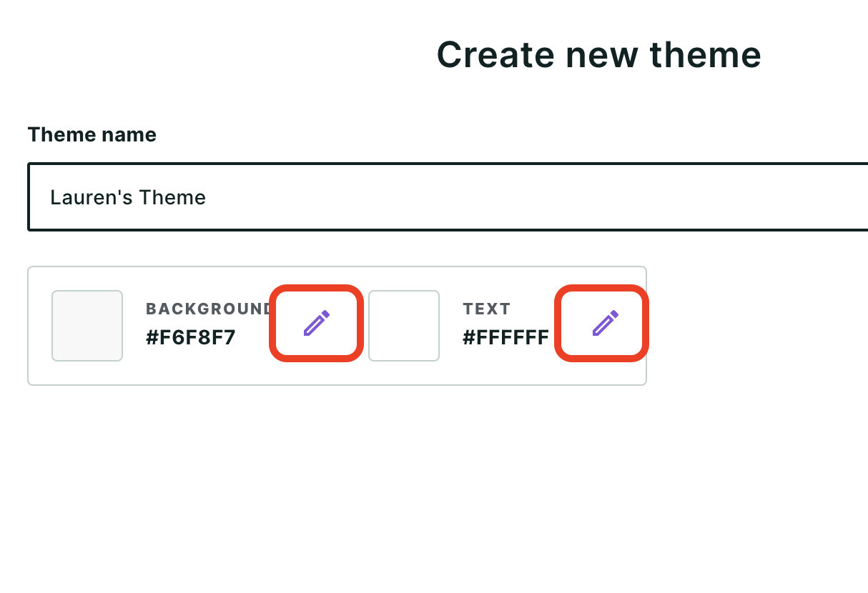The width and height of the screenshot is (868, 593).
Task: Select the TEXT label
Action: 487,309
